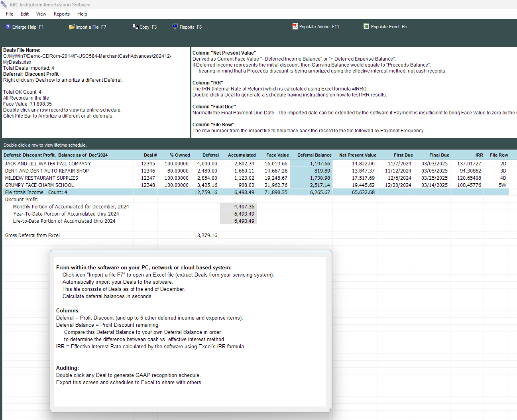The width and height of the screenshot is (517, 420).
Task: Click the Net Present Value column header
Action: [358, 155]
